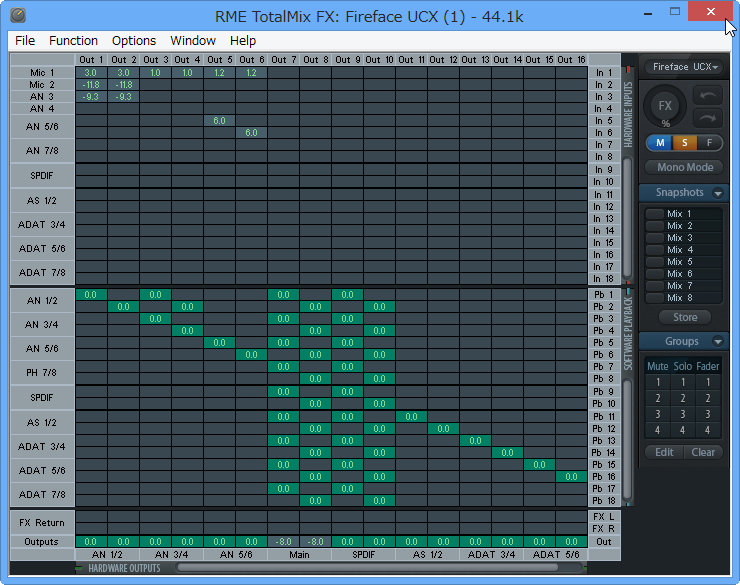This screenshot has width=740, height=585.
Task: Select the Mix 1 snapshot
Action: pyautogui.click(x=682, y=214)
